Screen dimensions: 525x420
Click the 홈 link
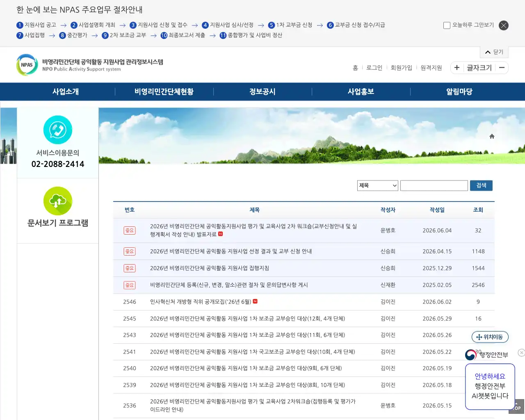tap(355, 68)
